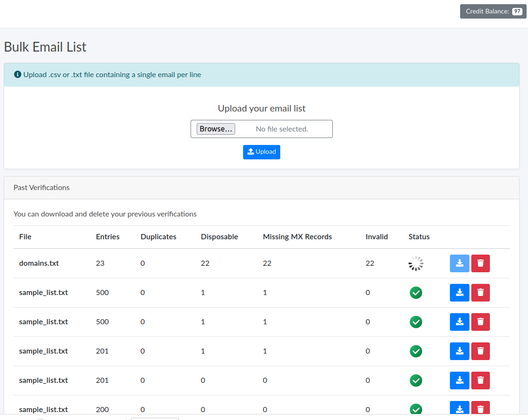Click the 'File' column header
528x420 pixels.
tap(25, 236)
